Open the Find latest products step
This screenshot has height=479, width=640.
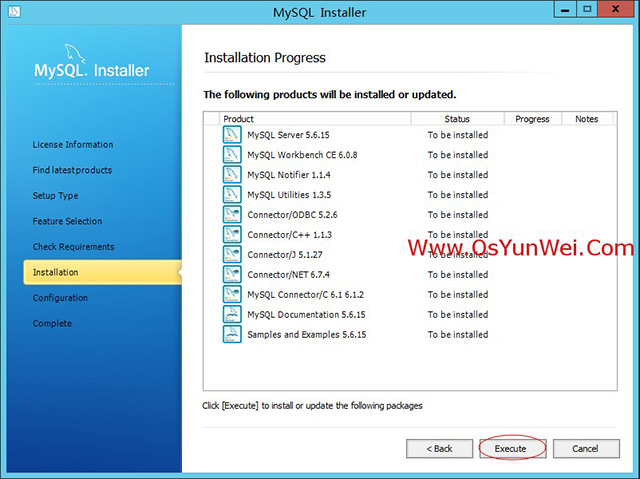click(72, 170)
